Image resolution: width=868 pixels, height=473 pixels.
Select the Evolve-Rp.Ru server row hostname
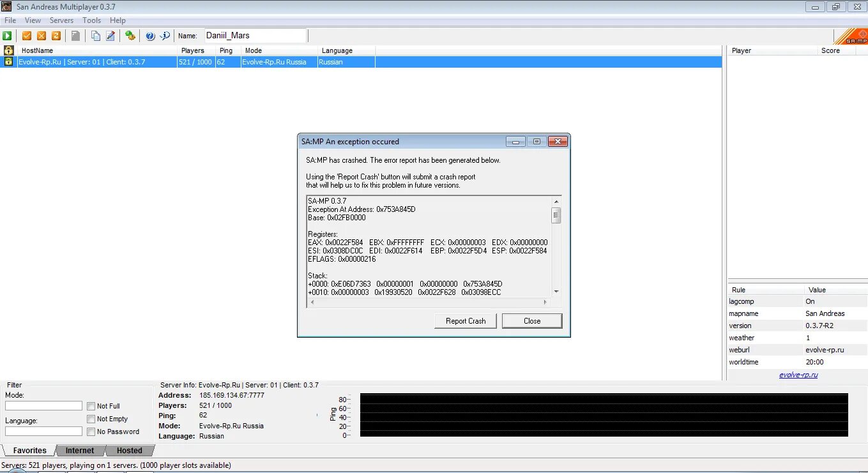82,62
